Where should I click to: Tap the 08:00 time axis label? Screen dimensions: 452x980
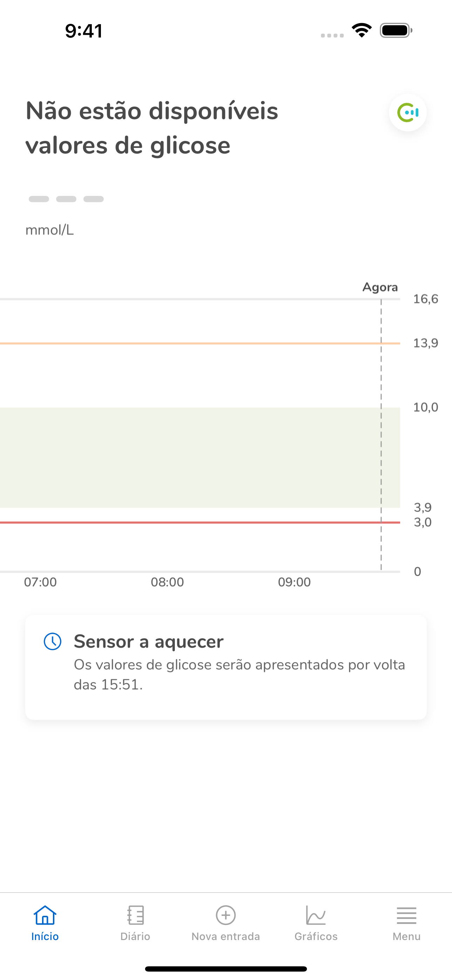point(167,582)
